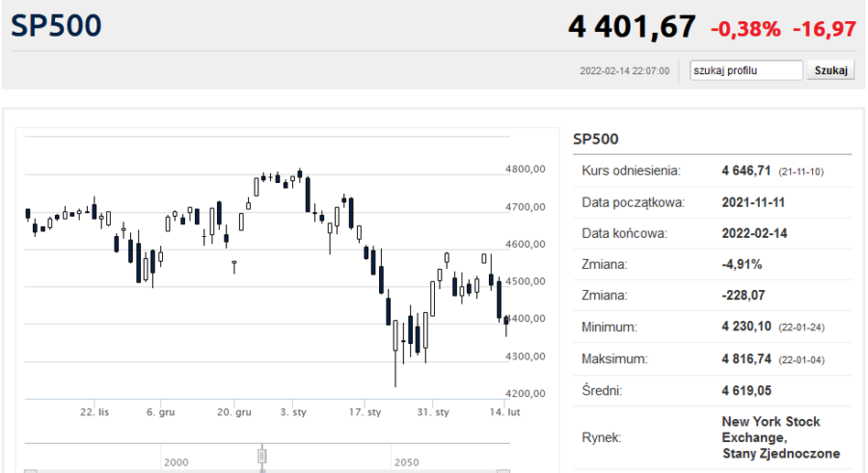This screenshot has height=473, width=868.
Task: Click the Kurs odniesienia value 4 646,71
Action: coord(745,170)
